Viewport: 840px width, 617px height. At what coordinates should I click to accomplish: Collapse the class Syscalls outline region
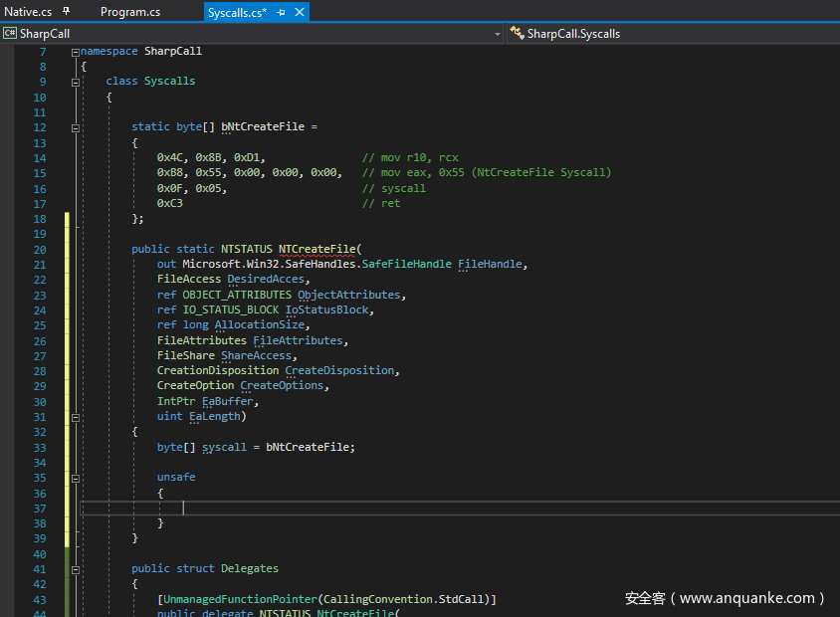tap(76, 82)
